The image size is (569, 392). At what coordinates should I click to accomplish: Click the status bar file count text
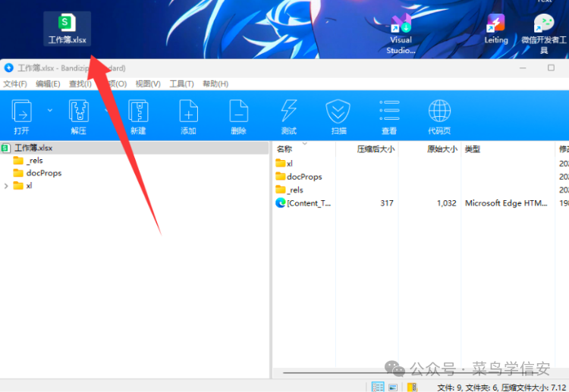[502, 387]
